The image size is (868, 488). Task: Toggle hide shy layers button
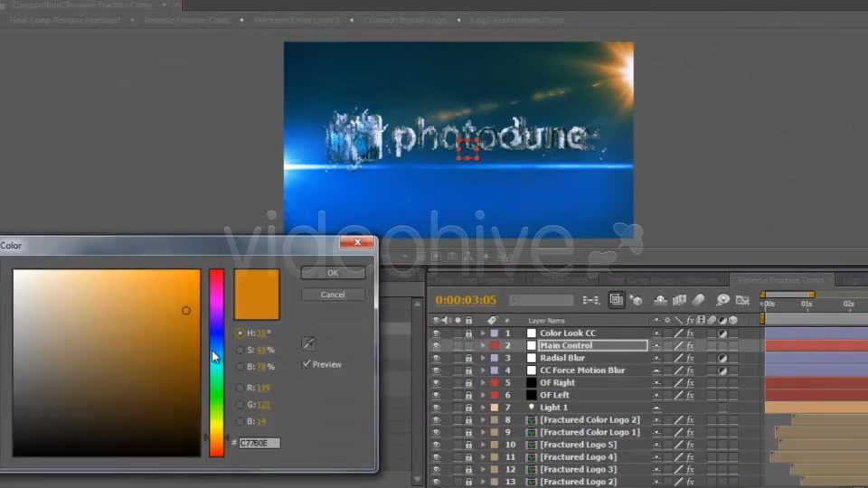[660, 300]
